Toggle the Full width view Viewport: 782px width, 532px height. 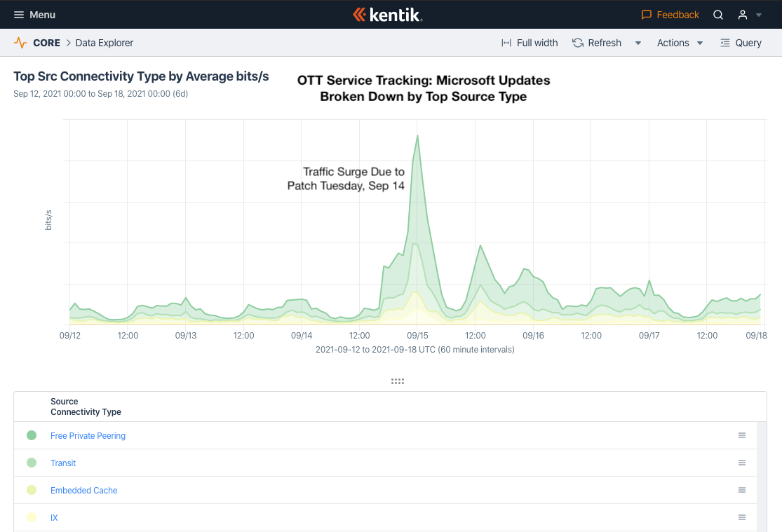[530, 43]
